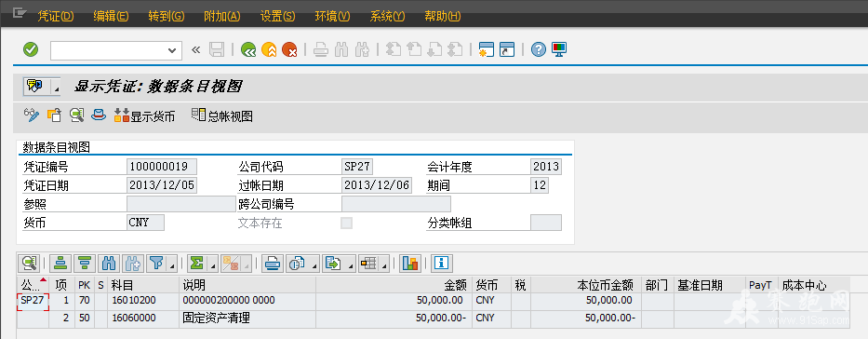Click the Document Header hat icon
Screen dimensions: 868x339
coord(99,115)
